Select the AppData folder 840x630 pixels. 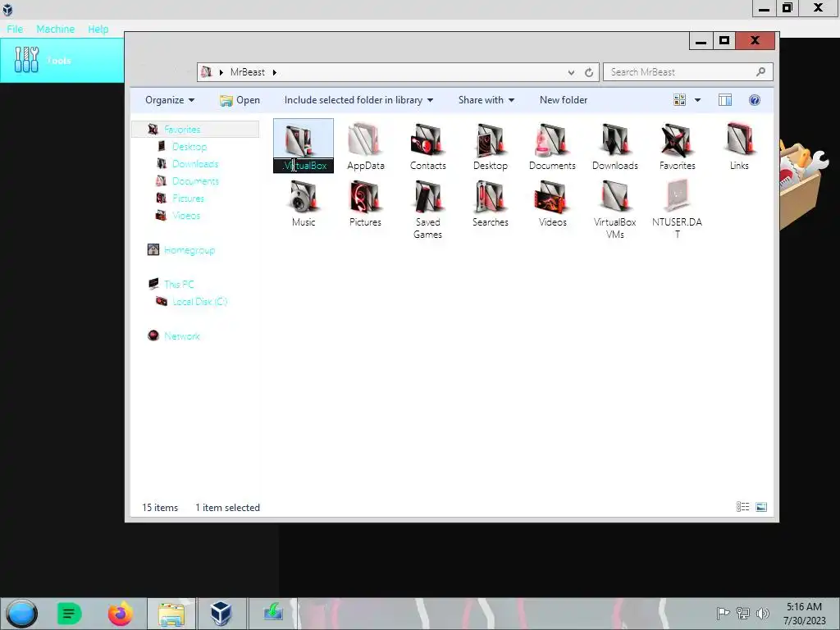coord(365,147)
